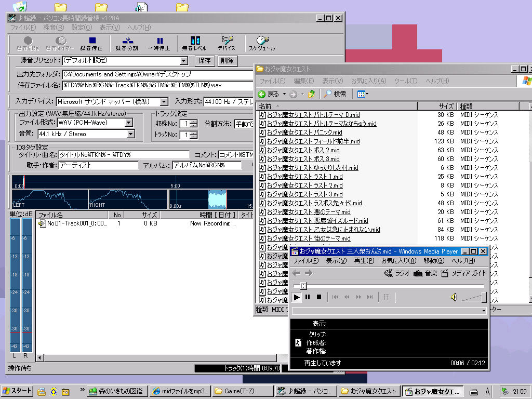This screenshot has height=399, width=532.
Task: Open the Explorer views icon menu
Action: coord(363,94)
